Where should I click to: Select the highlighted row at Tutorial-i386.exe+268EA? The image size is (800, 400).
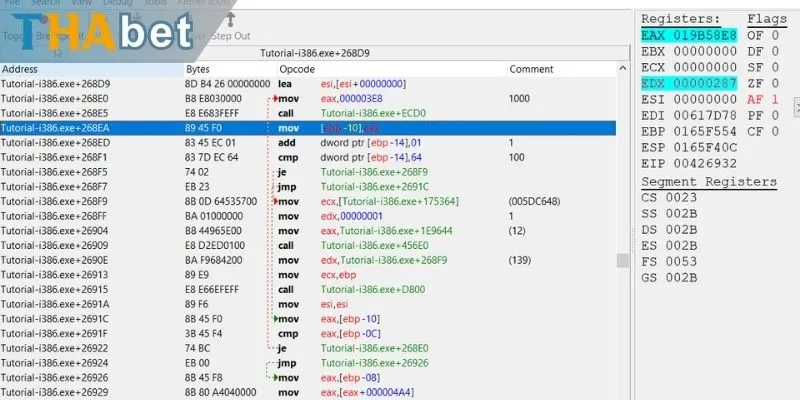point(300,128)
